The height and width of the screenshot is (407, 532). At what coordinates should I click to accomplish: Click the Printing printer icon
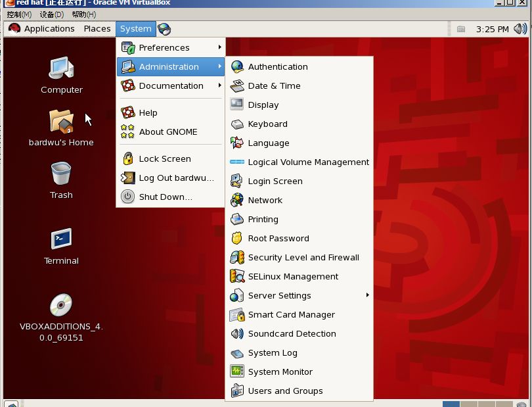pos(237,219)
